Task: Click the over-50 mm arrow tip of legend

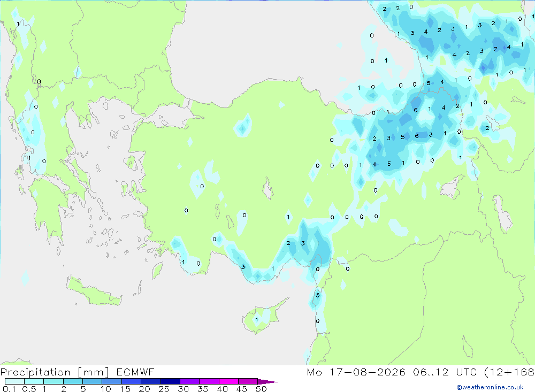Action: (x=267, y=381)
